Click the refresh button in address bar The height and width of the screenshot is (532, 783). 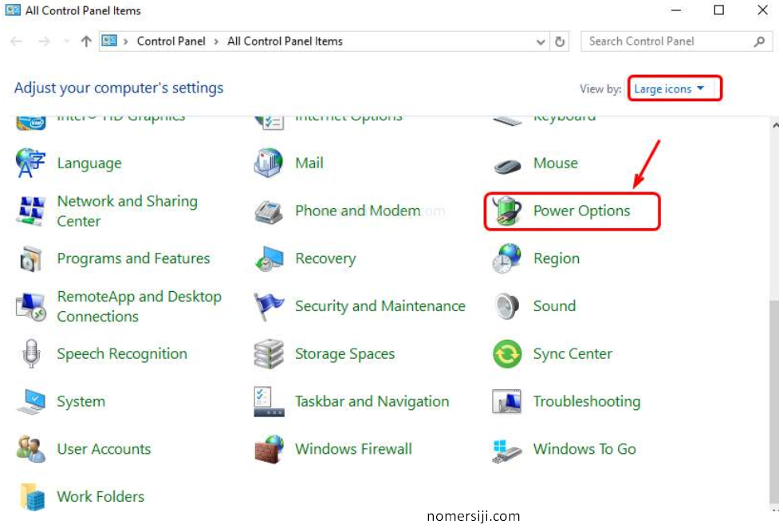pos(560,41)
